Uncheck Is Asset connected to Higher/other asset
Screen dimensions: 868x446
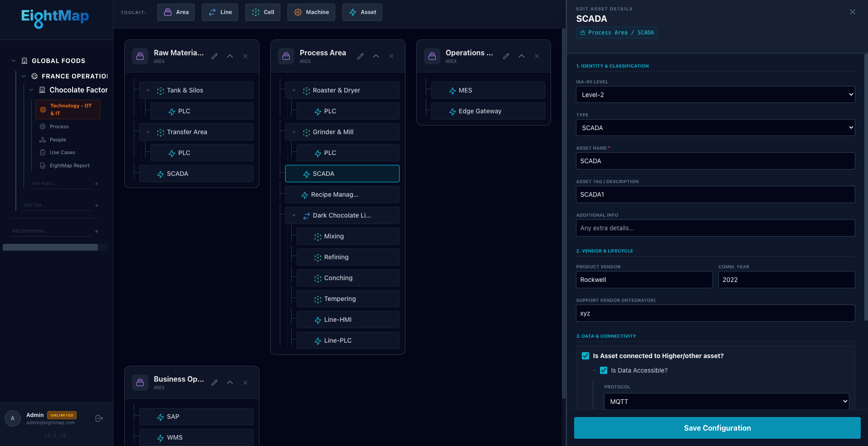[585, 356]
